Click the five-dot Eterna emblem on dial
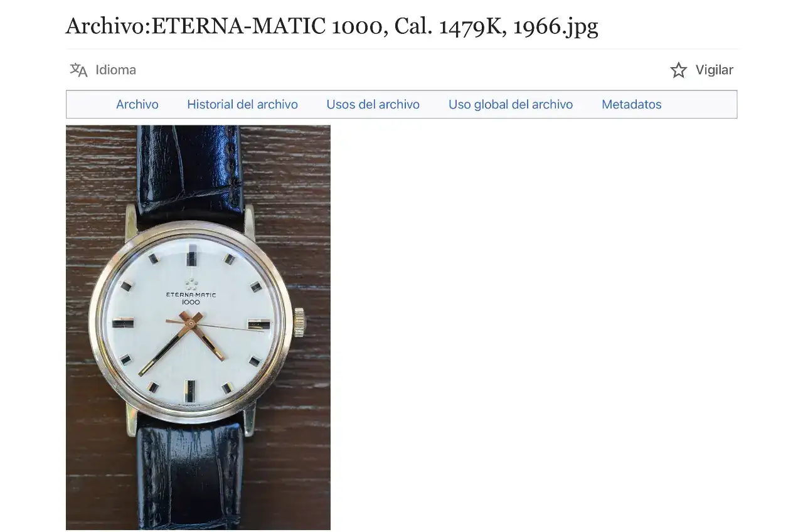 (x=191, y=283)
